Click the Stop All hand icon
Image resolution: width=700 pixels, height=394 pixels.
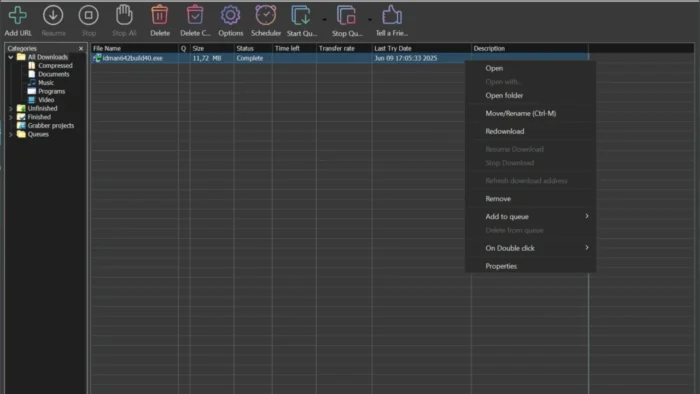(124, 15)
